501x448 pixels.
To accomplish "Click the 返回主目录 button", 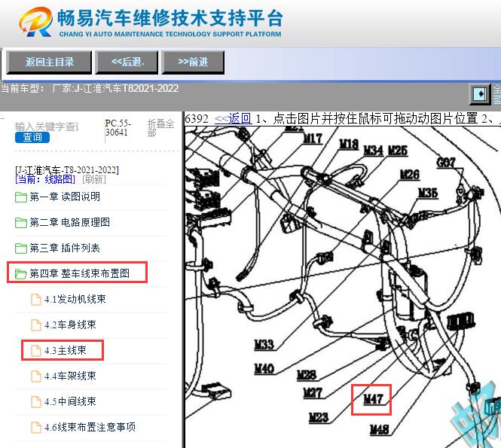I will tap(49, 62).
